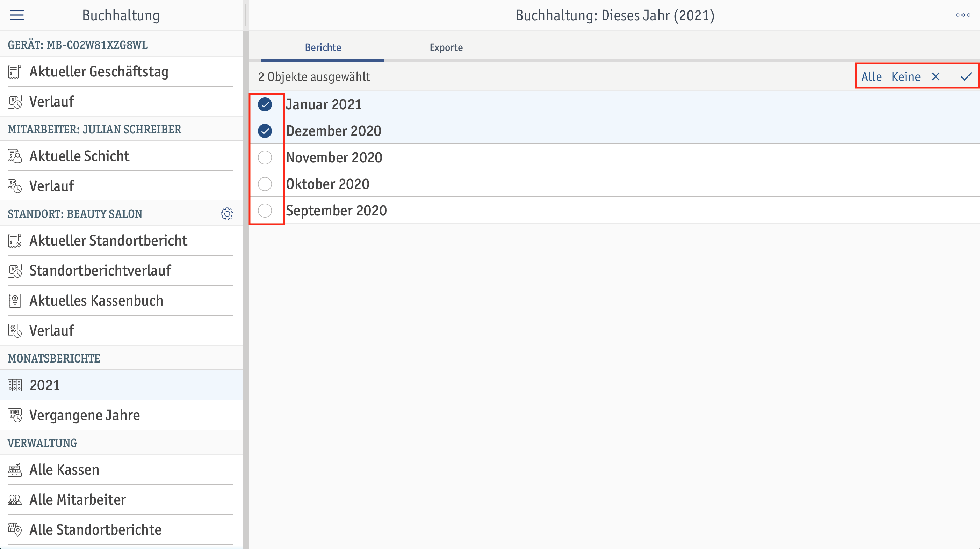980x549 pixels.
Task: Click the Kassenbuch Verlauf icon
Action: coord(14,331)
